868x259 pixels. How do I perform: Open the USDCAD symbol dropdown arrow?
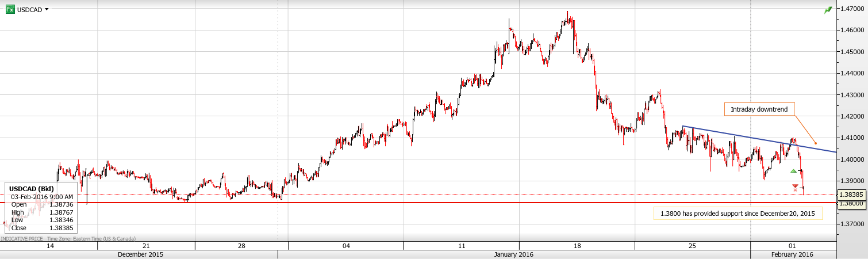[47, 10]
